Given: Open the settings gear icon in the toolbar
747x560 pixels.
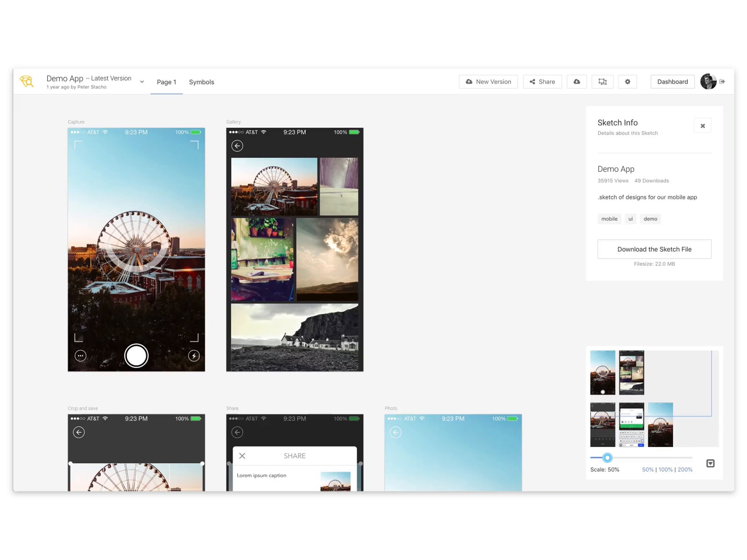Looking at the screenshot, I should [x=627, y=81].
